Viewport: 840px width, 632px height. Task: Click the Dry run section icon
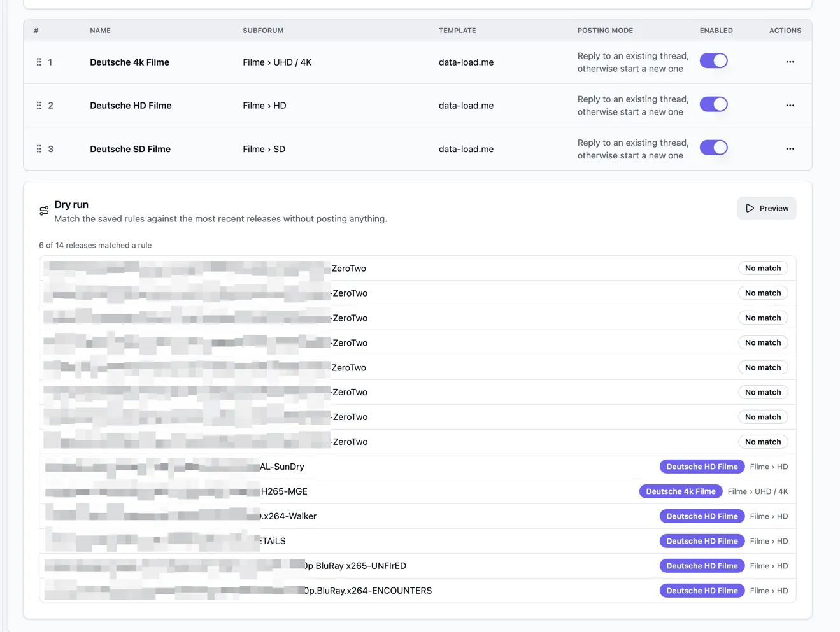pyautogui.click(x=44, y=211)
